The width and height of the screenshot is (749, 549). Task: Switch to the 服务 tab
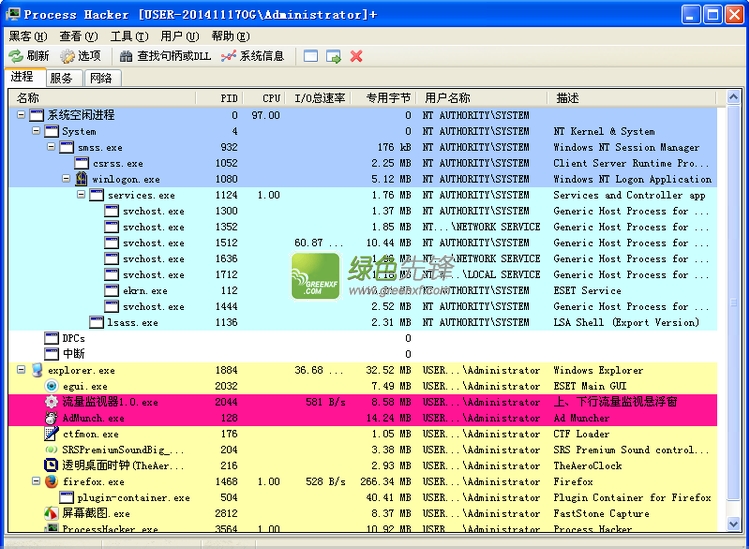click(62, 78)
